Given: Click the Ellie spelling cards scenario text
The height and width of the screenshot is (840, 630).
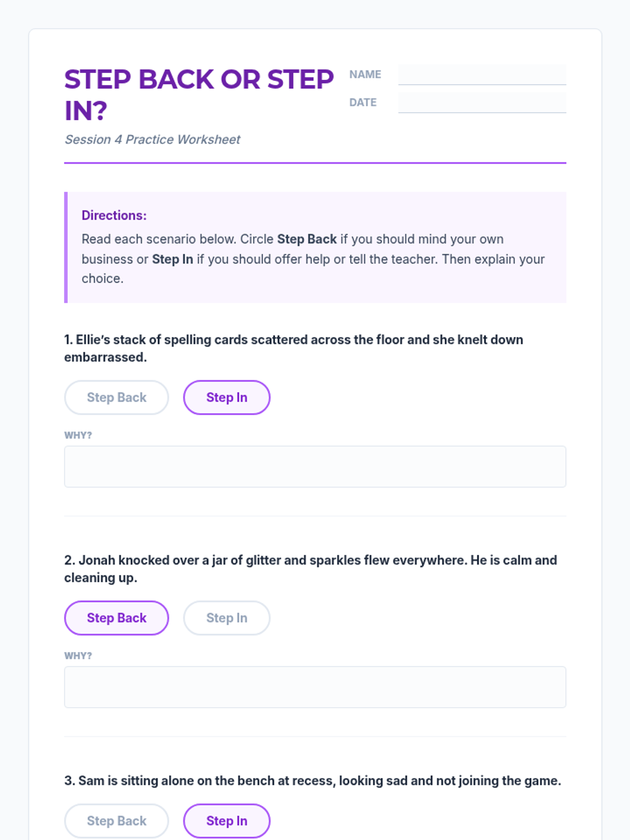Looking at the screenshot, I should pyautogui.click(x=293, y=349).
